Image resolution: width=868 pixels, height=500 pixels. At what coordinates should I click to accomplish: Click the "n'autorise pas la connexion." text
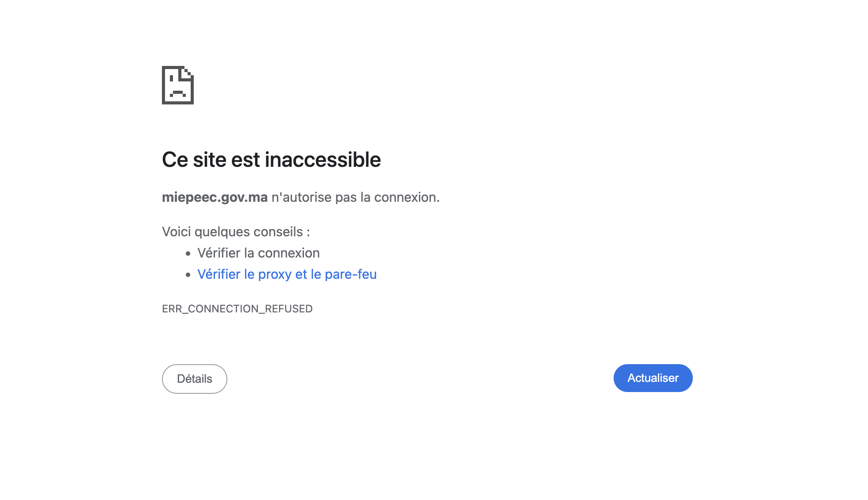[355, 197]
